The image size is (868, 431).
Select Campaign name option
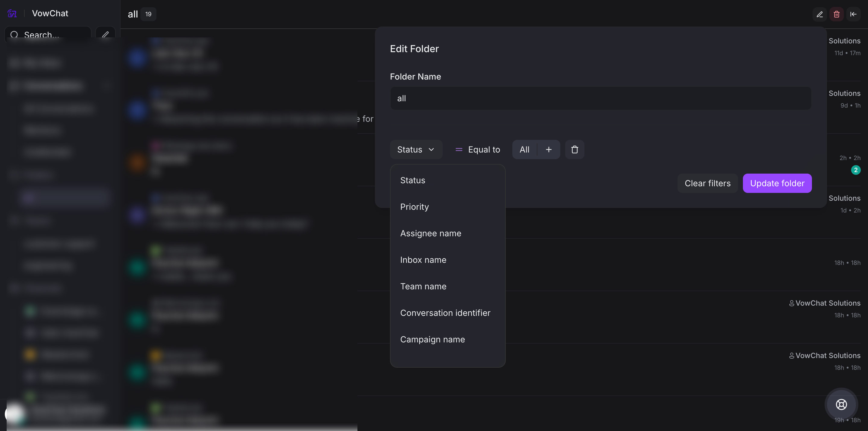(432, 339)
